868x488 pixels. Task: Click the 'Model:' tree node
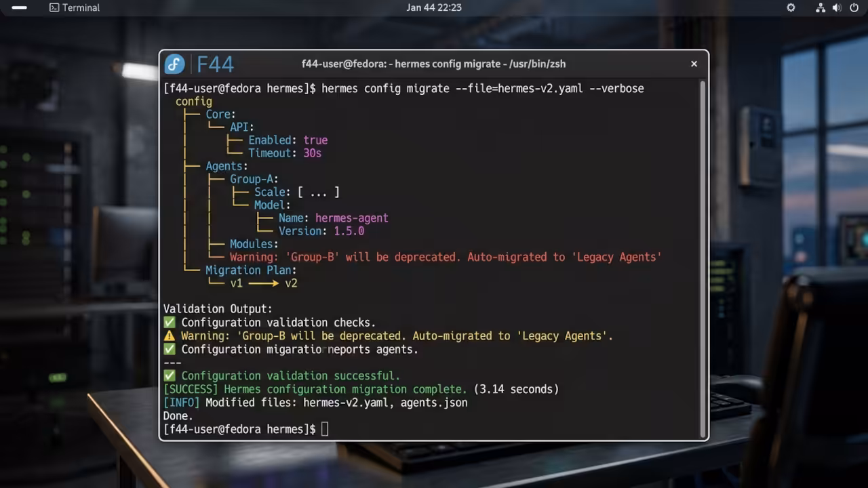pyautogui.click(x=273, y=205)
